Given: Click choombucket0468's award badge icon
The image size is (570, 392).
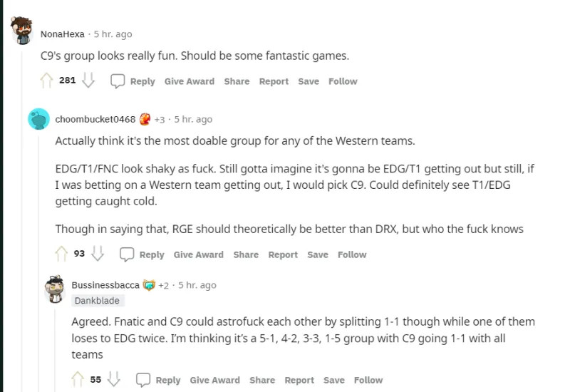Looking at the screenshot, I should click(x=145, y=119).
